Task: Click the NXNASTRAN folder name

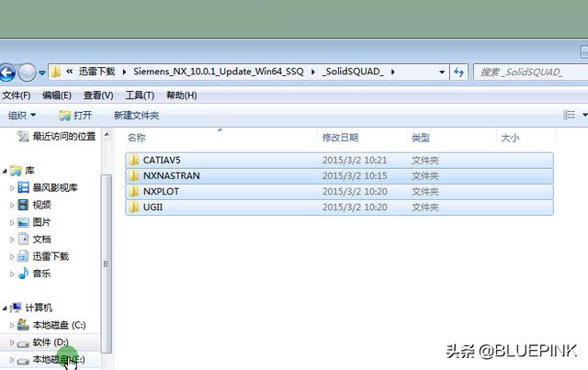Action: coord(172,175)
